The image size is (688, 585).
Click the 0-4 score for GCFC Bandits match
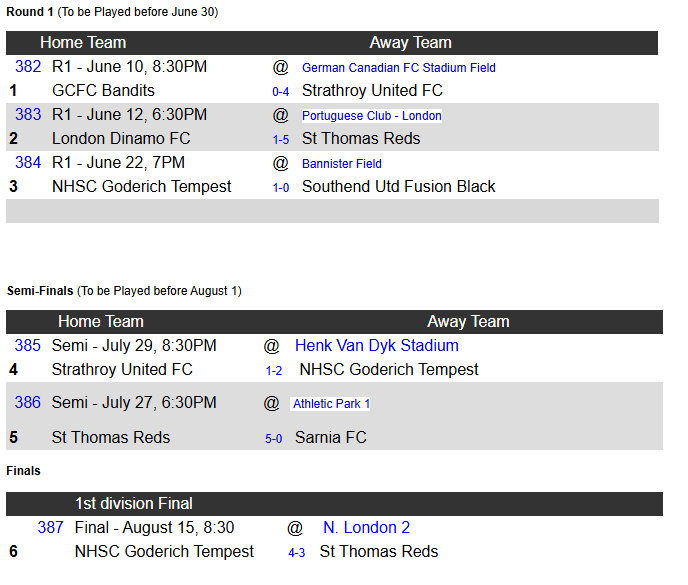tap(281, 92)
